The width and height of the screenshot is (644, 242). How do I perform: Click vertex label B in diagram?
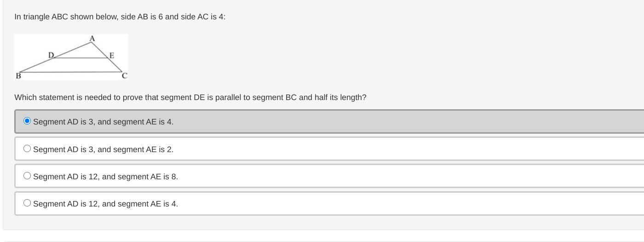[x=18, y=76]
